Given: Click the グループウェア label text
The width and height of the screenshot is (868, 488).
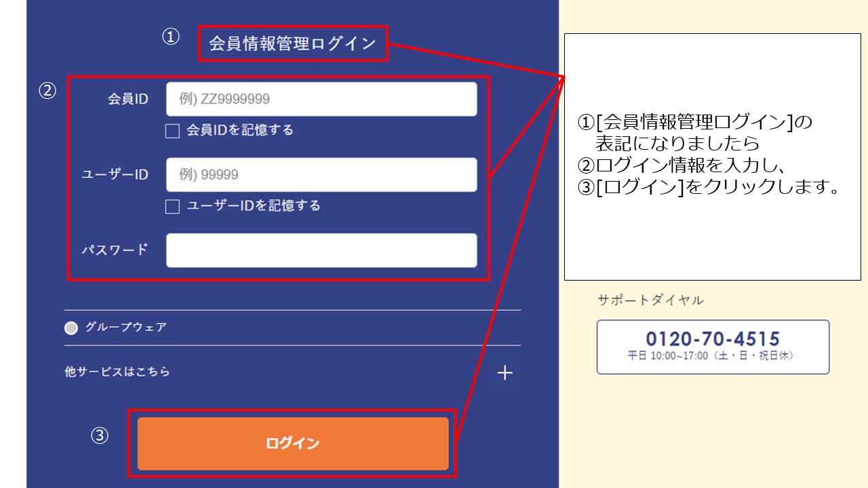Looking at the screenshot, I should [125, 327].
